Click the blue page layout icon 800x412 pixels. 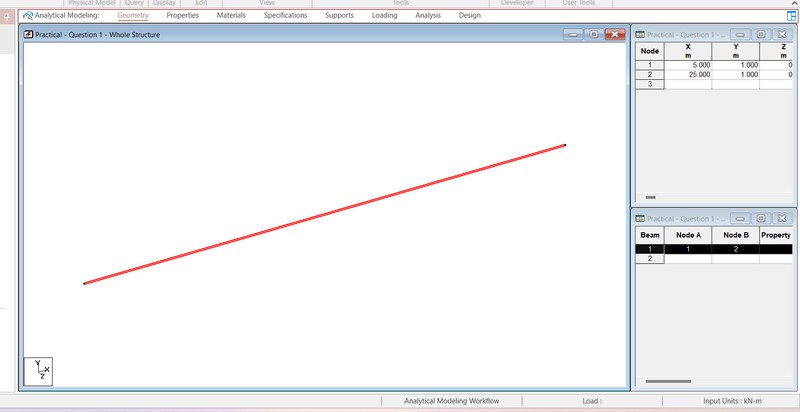coord(791,16)
